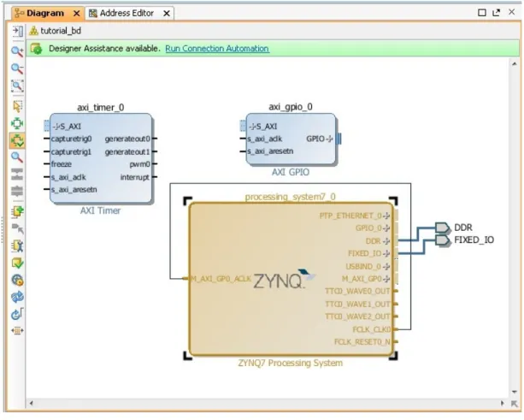Click the Optimize Routing gear icon

point(17,280)
